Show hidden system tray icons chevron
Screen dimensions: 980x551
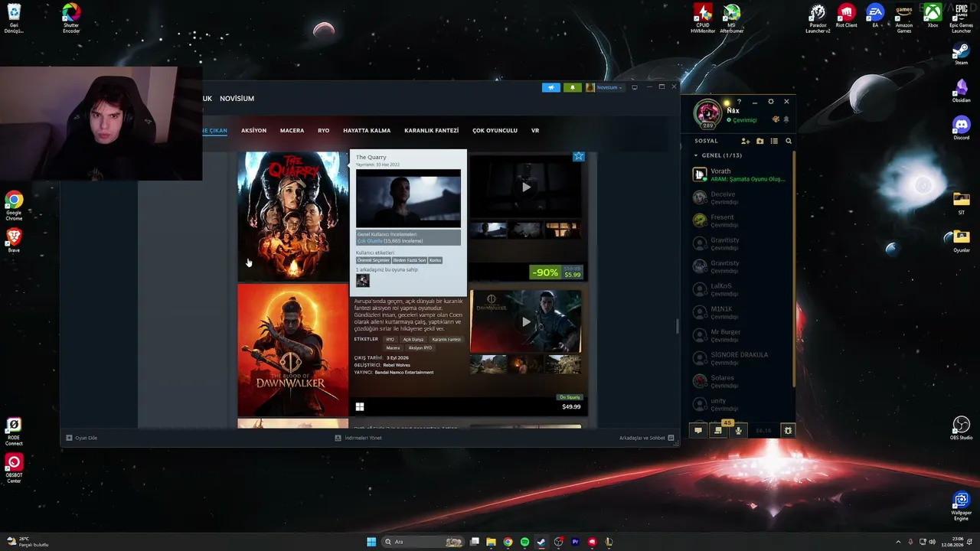click(x=898, y=542)
